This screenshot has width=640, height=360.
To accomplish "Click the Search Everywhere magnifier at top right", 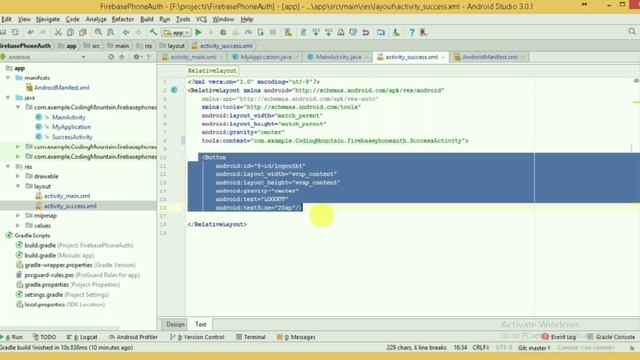I will 632,31.
